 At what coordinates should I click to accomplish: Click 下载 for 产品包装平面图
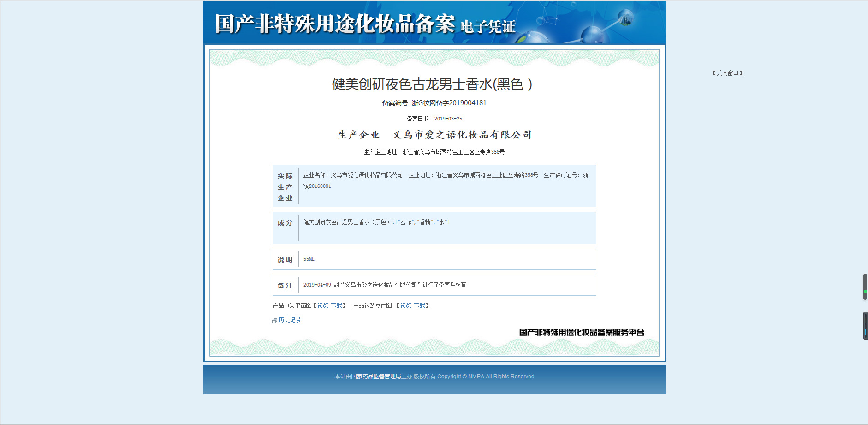pyautogui.click(x=337, y=305)
